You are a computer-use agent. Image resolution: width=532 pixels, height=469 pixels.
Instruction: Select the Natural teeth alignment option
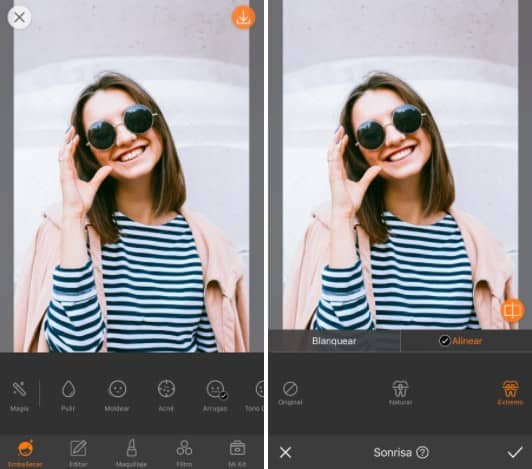pos(400,393)
